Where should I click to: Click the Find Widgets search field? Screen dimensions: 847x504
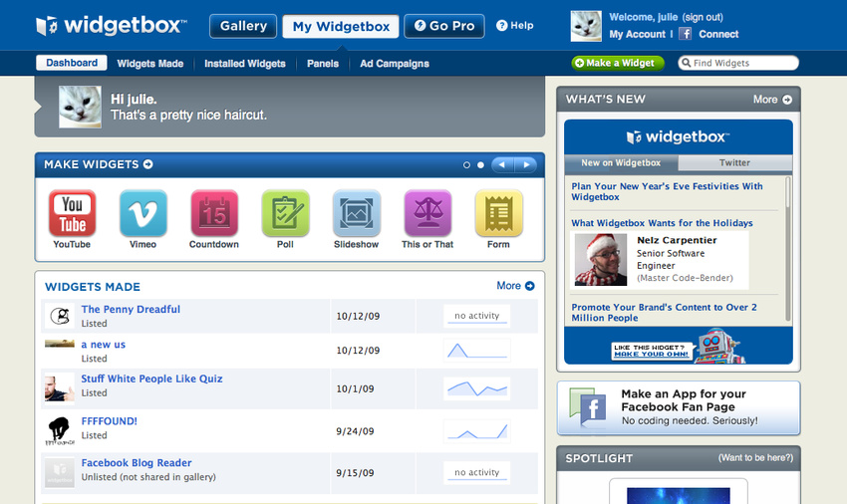(738, 63)
